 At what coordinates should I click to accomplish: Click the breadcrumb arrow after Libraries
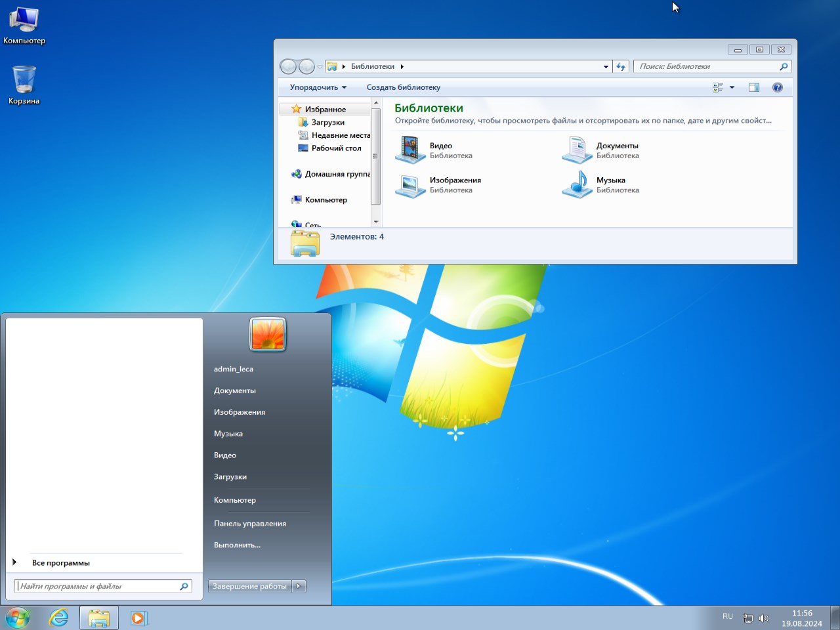pyautogui.click(x=402, y=66)
